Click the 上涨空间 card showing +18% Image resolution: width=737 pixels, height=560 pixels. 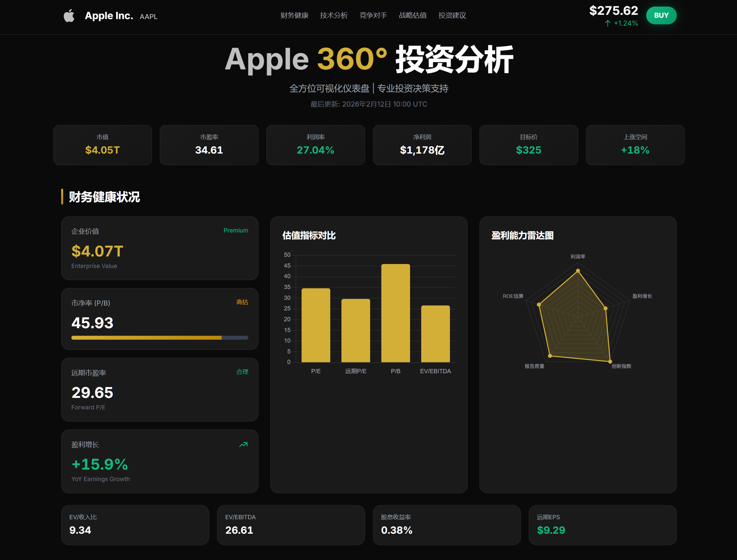tap(635, 145)
